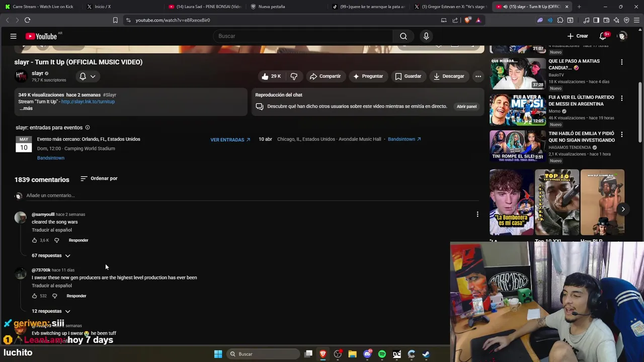Open the slayr.lnk.to/turnitup link
This screenshot has width=644, height=362.
point(88,102)
